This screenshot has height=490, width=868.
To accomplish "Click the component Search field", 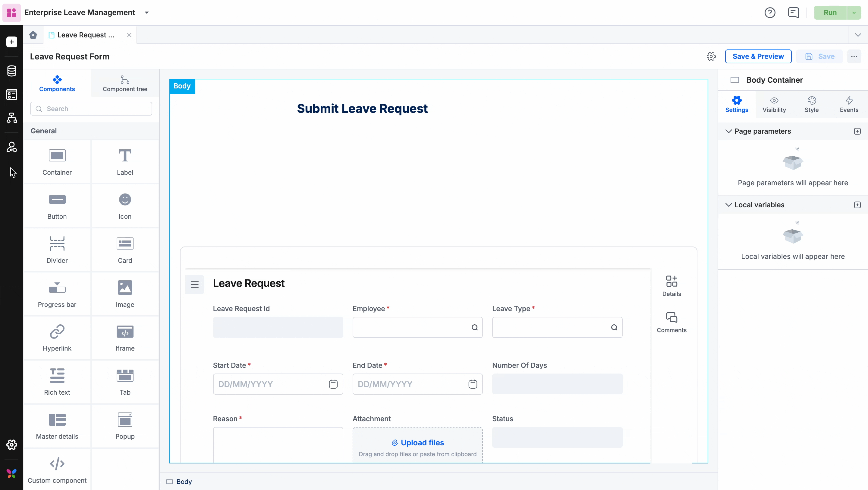I will pos(91,109).
